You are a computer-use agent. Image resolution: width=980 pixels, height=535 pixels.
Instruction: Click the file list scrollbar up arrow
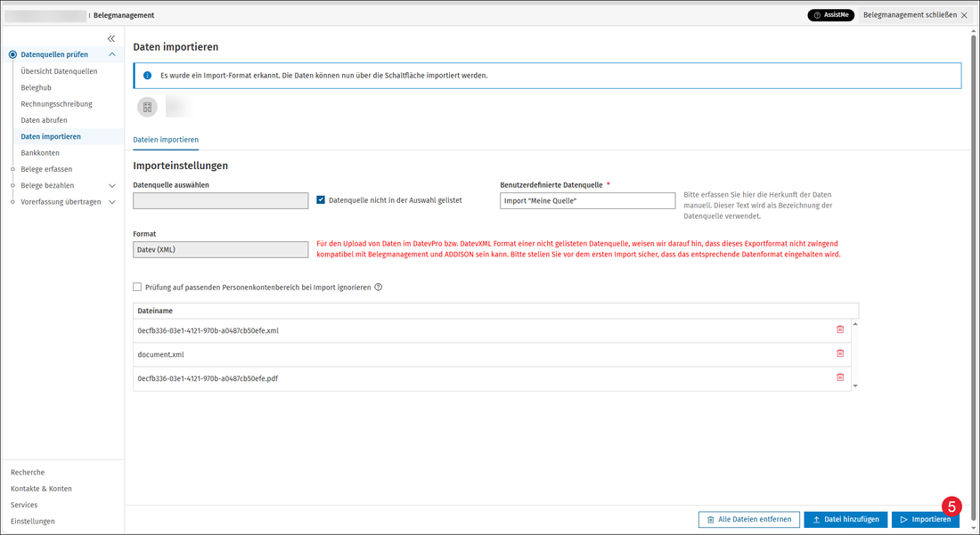855,324
